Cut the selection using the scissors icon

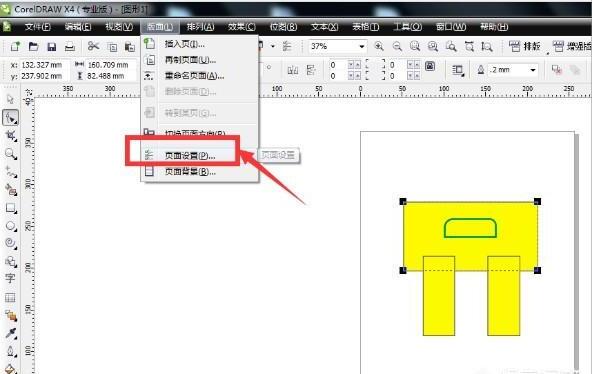(x=93, y=46)
